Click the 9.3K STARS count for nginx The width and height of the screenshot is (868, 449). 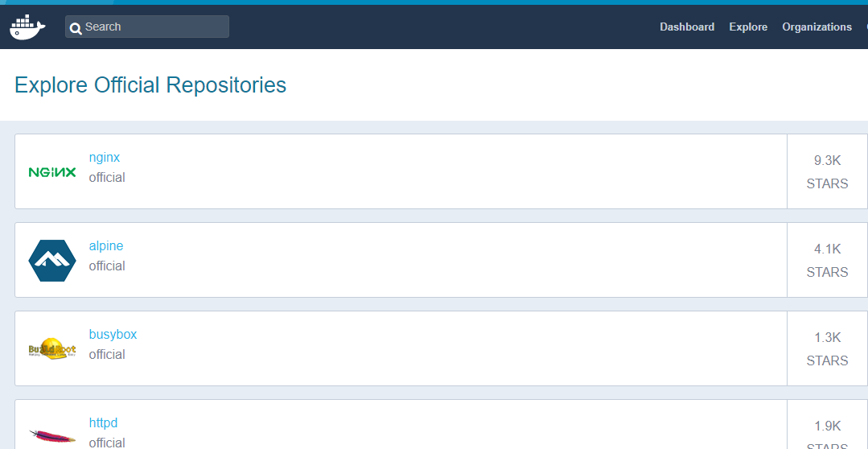point(827,171)
